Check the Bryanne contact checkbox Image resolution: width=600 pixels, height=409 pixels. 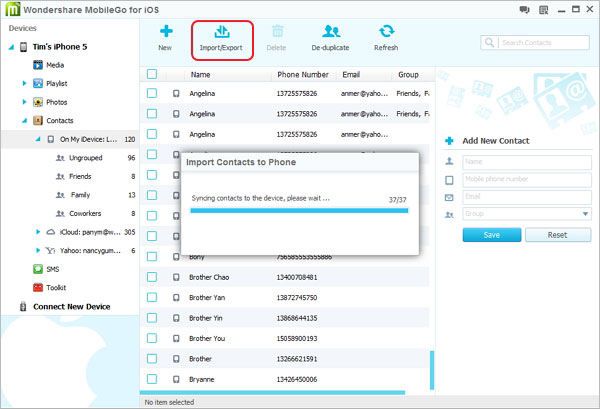pos(152,379)
